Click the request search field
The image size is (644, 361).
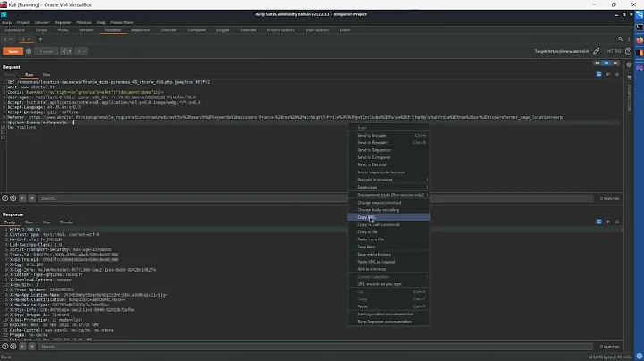pyautogui.click(x=316, y=198)
